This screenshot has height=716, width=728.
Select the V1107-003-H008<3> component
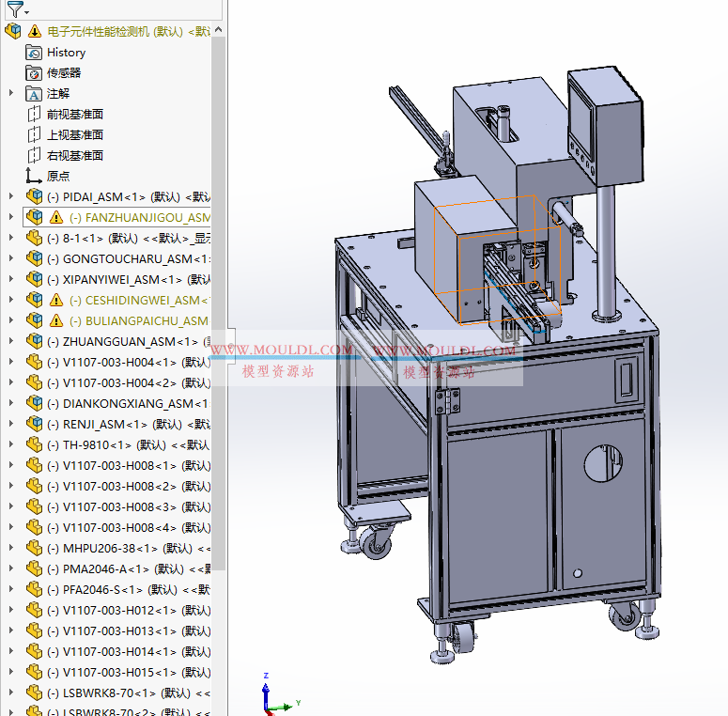click(x=129, y=506)
